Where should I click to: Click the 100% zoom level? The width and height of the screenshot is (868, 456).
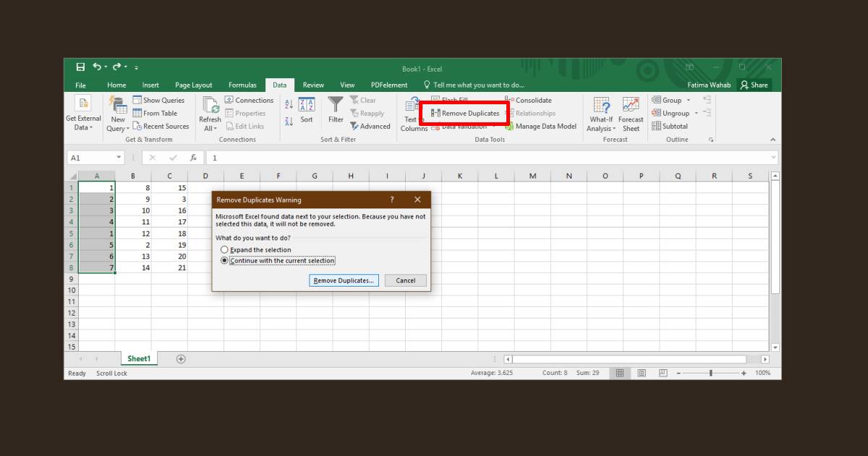click(762, 373)
